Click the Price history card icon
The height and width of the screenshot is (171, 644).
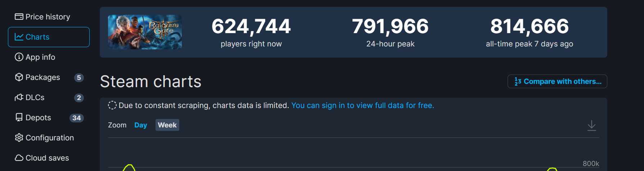click(x=19, y=17)
